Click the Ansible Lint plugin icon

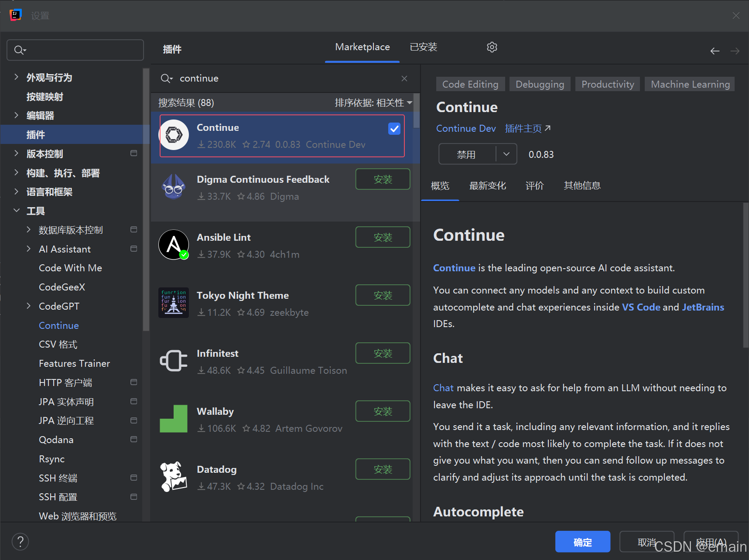tap(174, 245)
